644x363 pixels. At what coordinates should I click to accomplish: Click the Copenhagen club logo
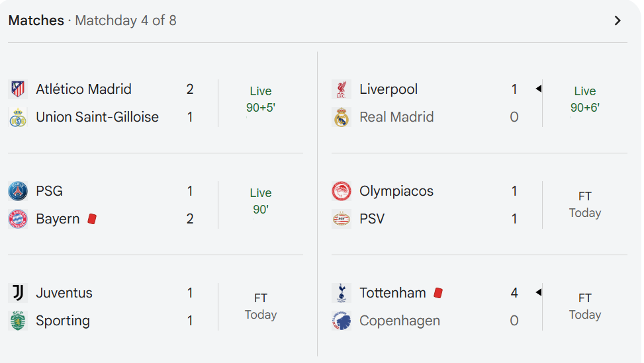tap(342, 321)
